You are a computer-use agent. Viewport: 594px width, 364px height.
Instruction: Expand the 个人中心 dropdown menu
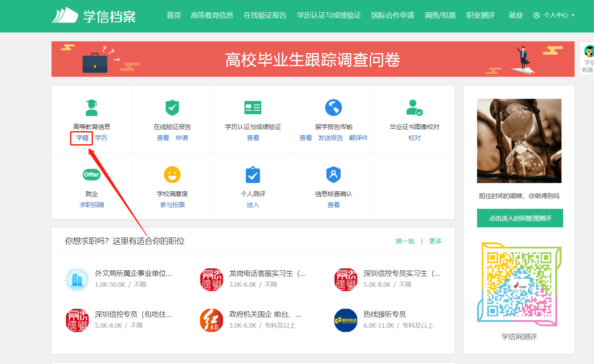[x=554, y=15]
